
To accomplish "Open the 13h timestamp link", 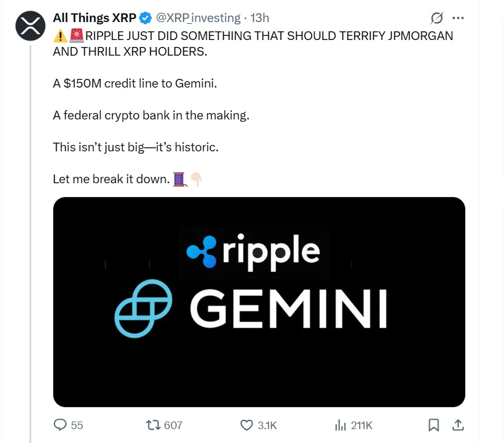I will (260, 18).
